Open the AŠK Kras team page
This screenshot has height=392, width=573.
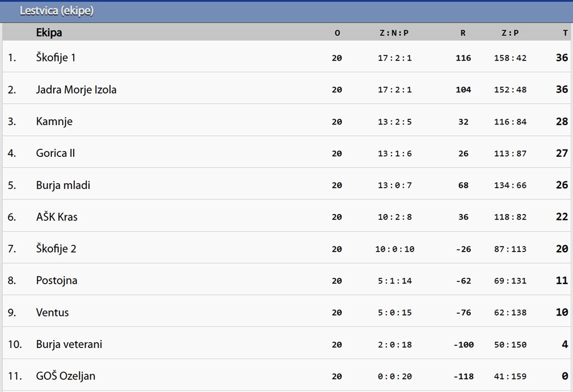pos(57,217)
